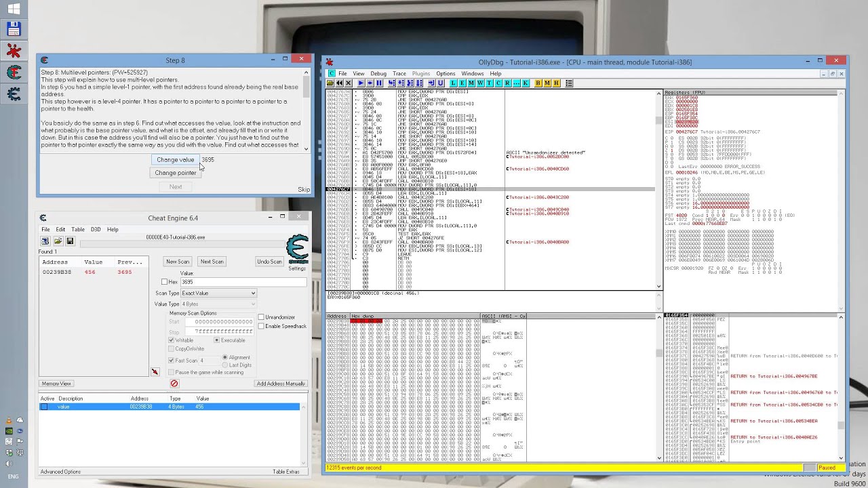The height and width of the screenshot is (488, 868).
Task: Open Cheat Engine D3D menu
Action: point(96,230)
